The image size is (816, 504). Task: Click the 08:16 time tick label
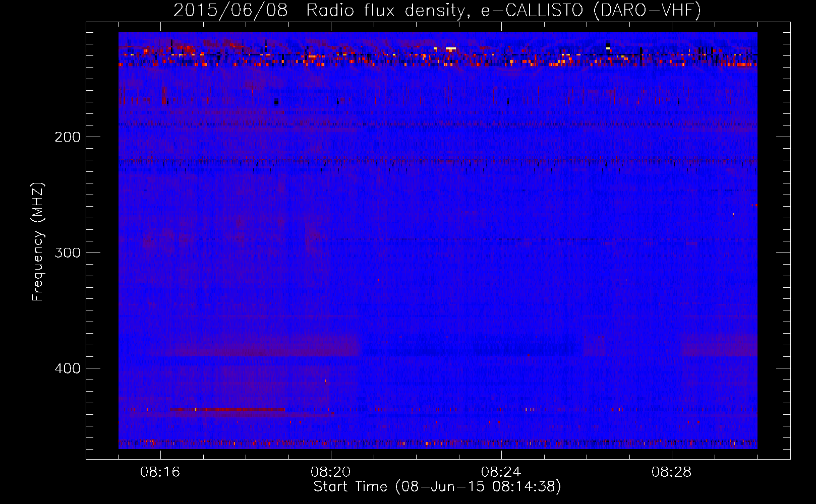[160, 472]
